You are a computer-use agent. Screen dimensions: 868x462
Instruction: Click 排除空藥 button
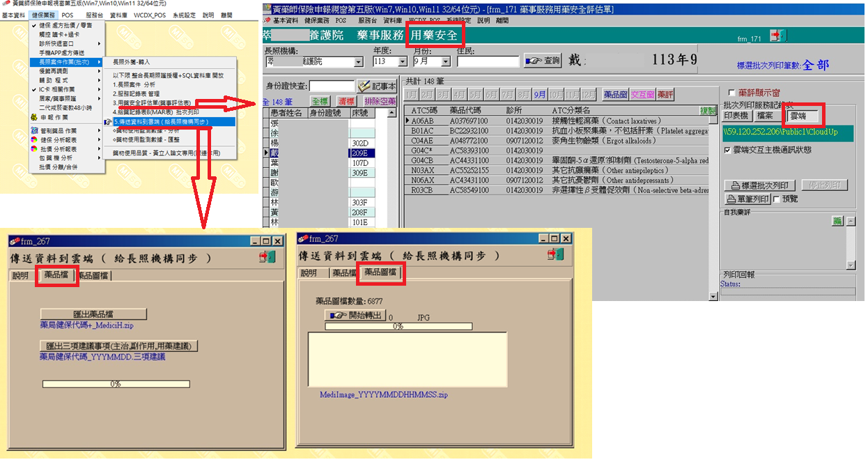coord(380,102)
